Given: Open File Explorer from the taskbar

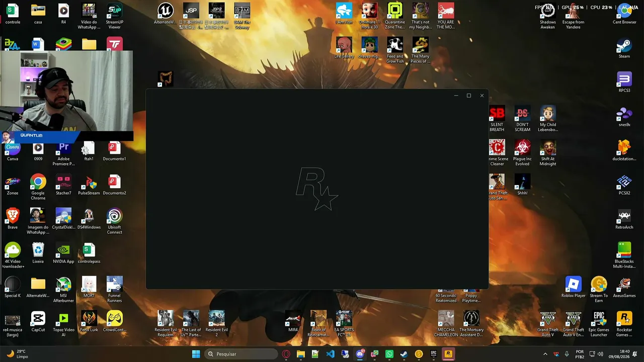Looking at the screenshot, I should (x=301, y=354).
